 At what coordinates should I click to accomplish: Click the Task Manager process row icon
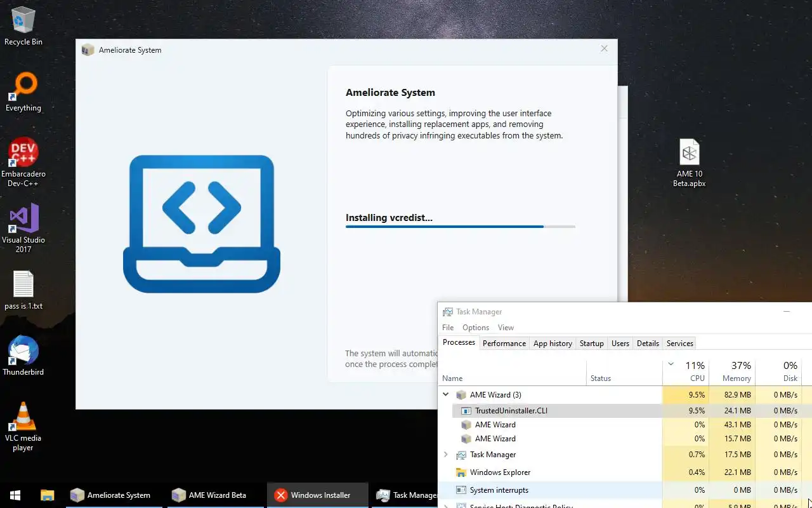461,455
